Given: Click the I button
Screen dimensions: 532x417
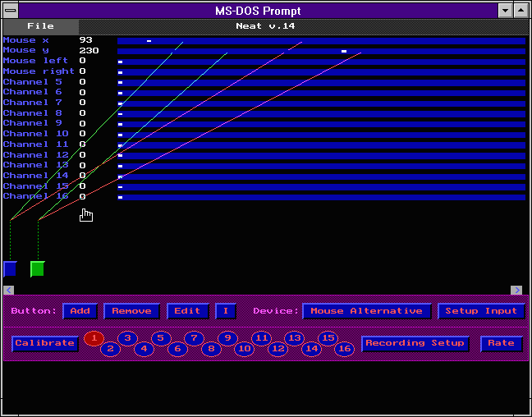Looking at the screenshot, I should coord(226,311).
